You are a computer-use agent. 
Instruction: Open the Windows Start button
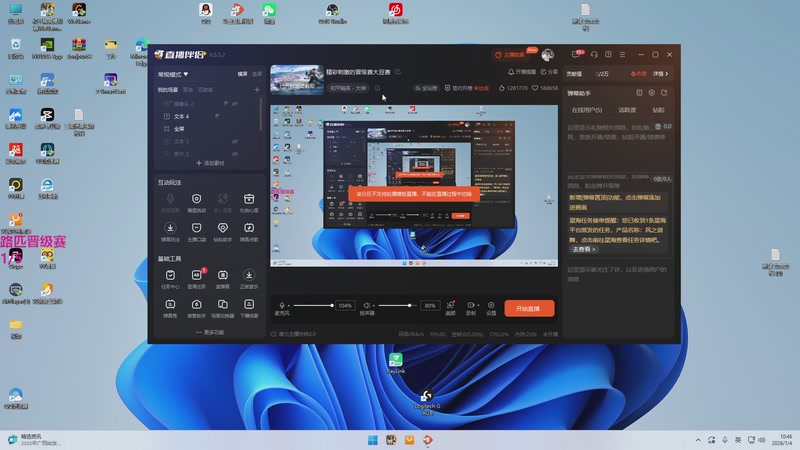[372, 440]
